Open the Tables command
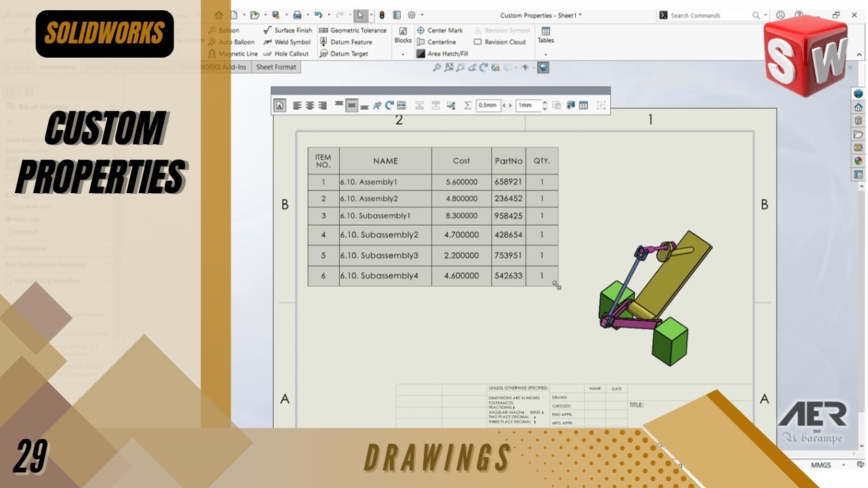 tap(546, 35)
